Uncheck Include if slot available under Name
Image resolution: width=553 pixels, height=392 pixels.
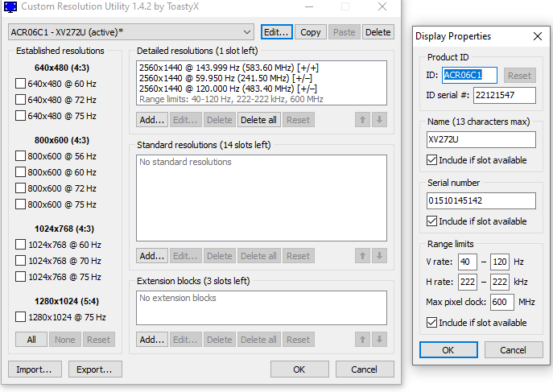(431, 160)
